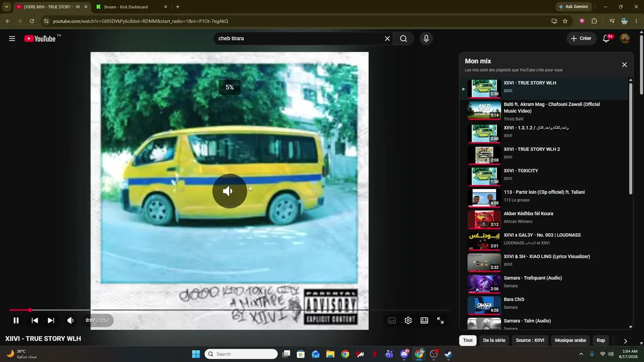Open the 'Akber Kédhba fél Koura' thumbnail
Image resolution: width=644 pixels, height=362 pixels.
click(x=484, y=219)
